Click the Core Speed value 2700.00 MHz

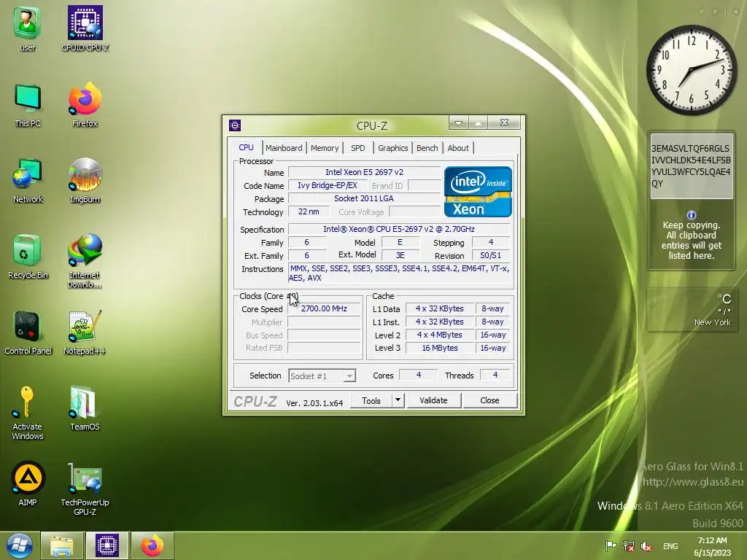click(x=324, y=308)
